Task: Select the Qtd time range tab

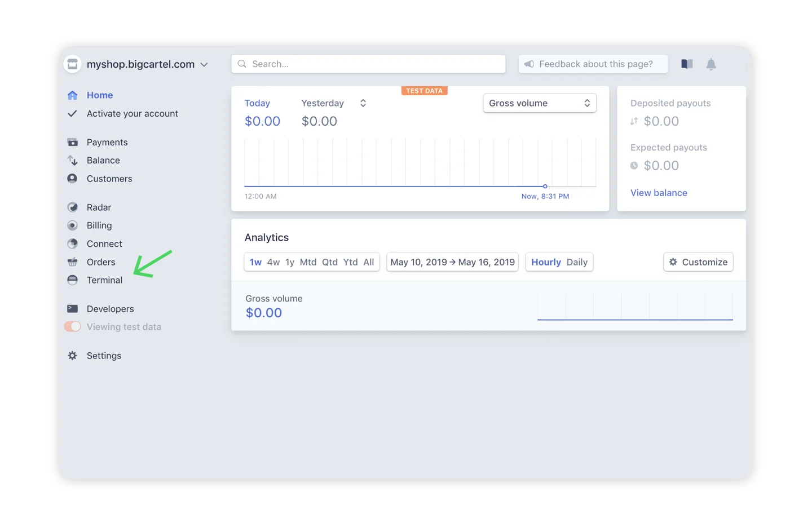Action: [330, 262]
